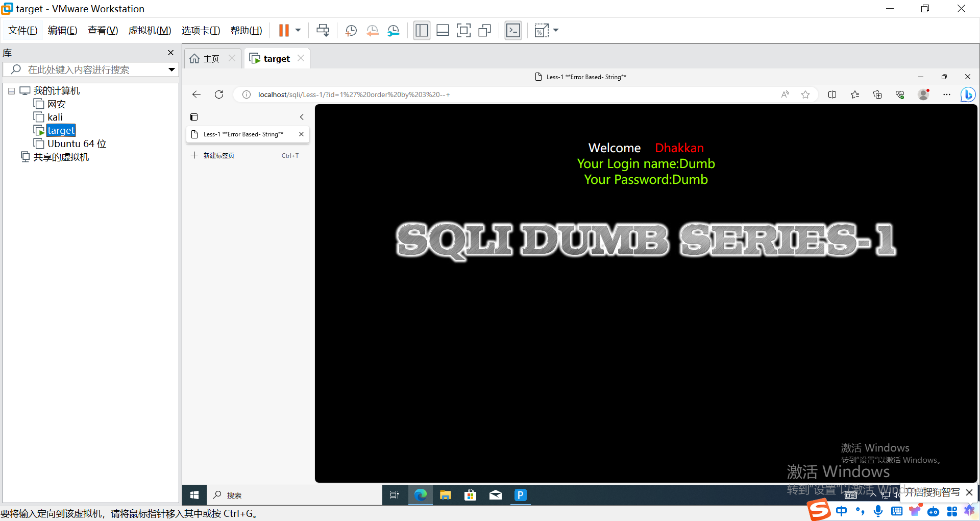Open the Edge favorites list icon
The image size is (980, 521).
coord(855,94)
